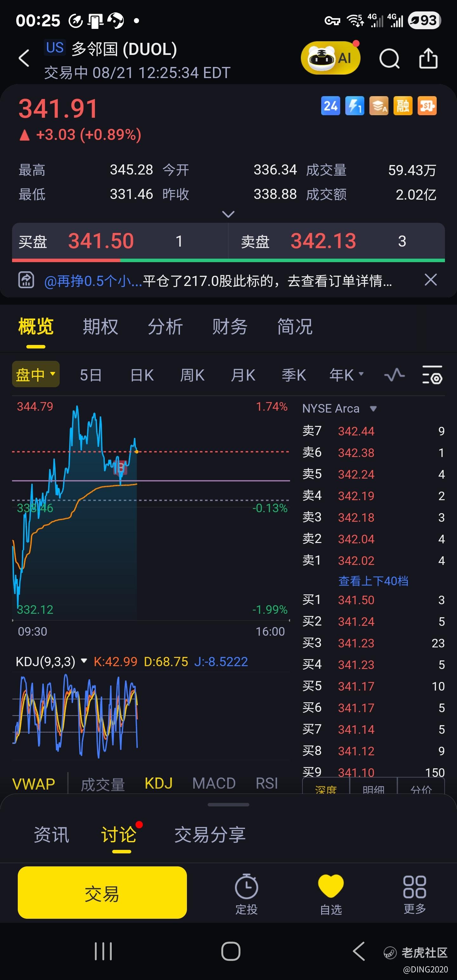457x980 pixels.
Task: Select the 5日 chart period
Action: tap(90, 375)
